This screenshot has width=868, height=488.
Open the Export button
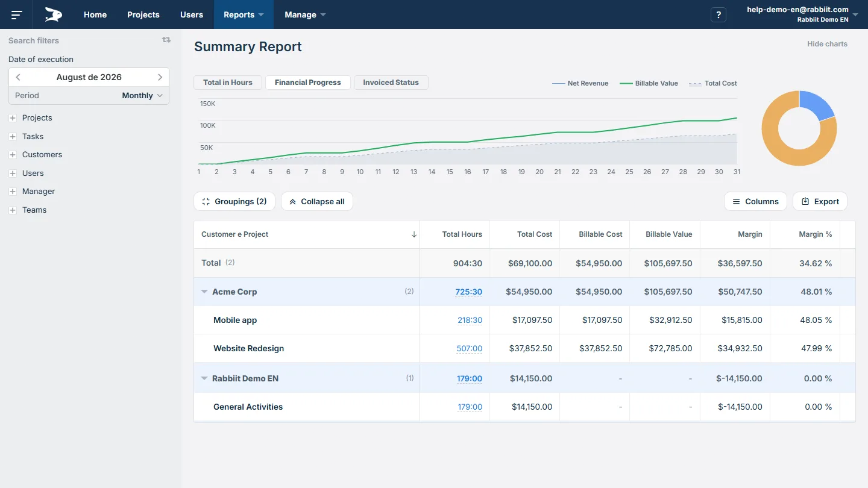tap(820, 201)
